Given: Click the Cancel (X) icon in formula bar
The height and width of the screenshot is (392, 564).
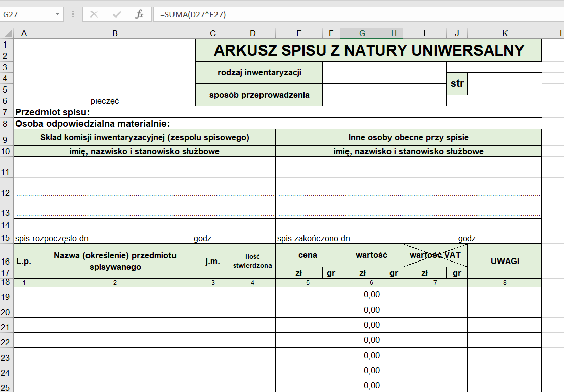Looking at the screenshot, I should tap(94, 14).
